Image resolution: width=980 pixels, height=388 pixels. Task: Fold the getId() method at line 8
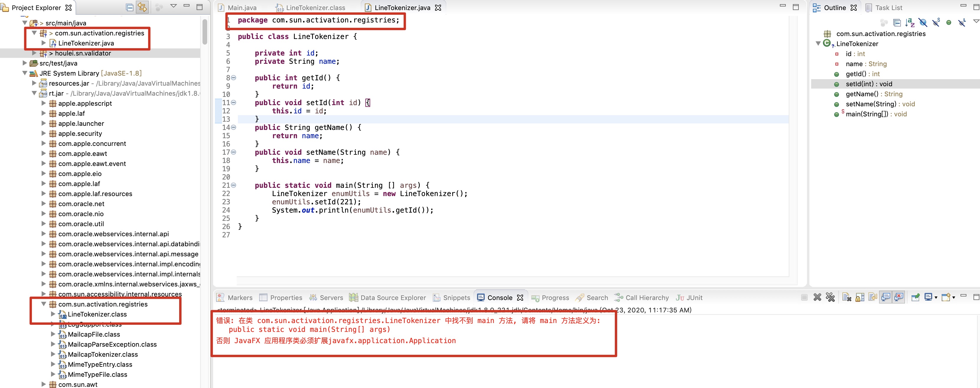click(x=233, y=78)
